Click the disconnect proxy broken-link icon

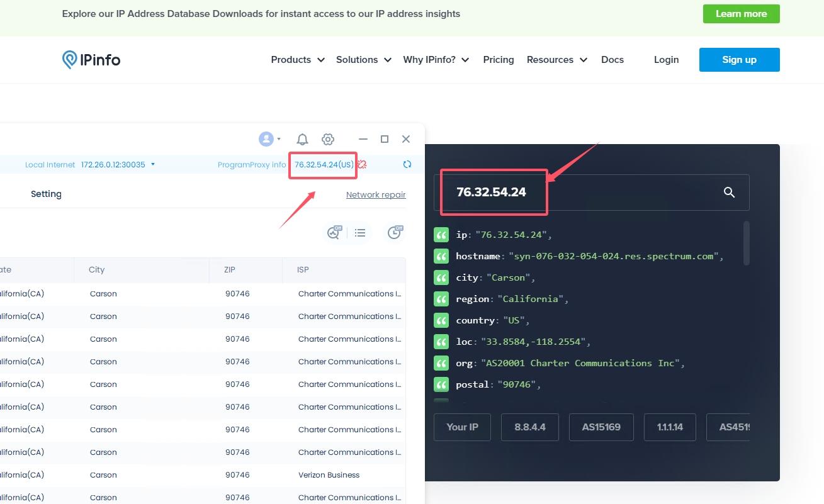pos(362,164)
